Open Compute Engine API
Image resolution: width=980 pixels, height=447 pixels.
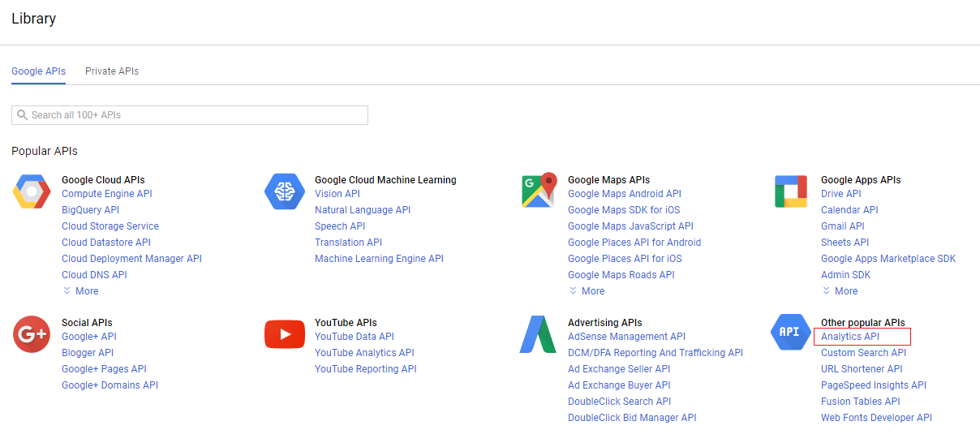click(x=107, y=194)
